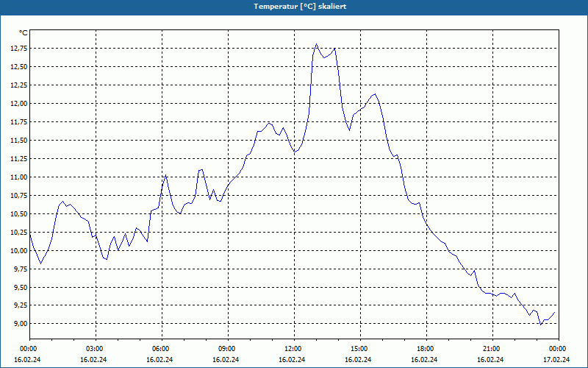Image resolution: width=588 pixels, height=368 pixels.
Task: Click the 9,00 y-axis value
Action: pyautogui.click(x=19, y=323)
